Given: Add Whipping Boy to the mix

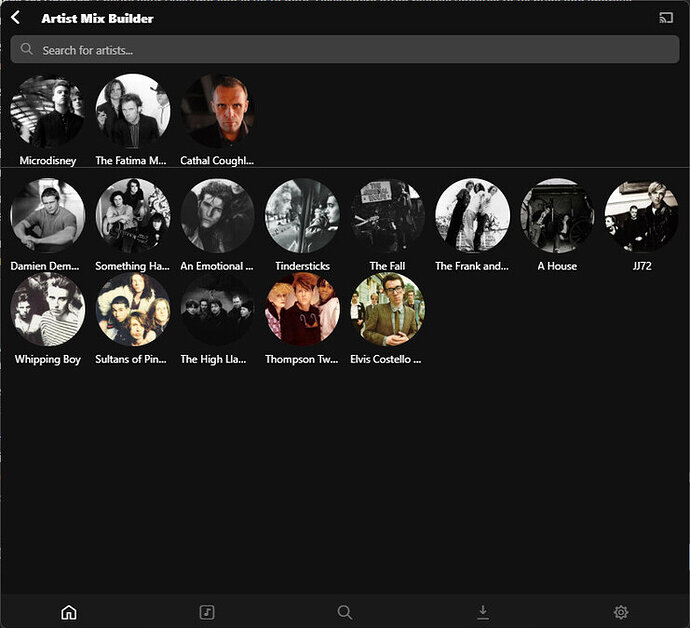Looking at the screenshot, I should (47, 309).
